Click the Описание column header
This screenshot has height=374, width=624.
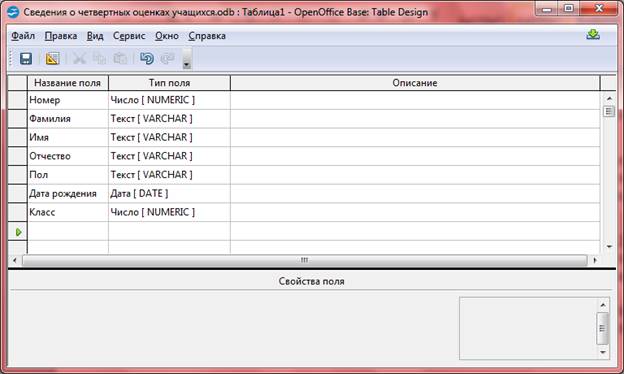(x=415, y=83)
